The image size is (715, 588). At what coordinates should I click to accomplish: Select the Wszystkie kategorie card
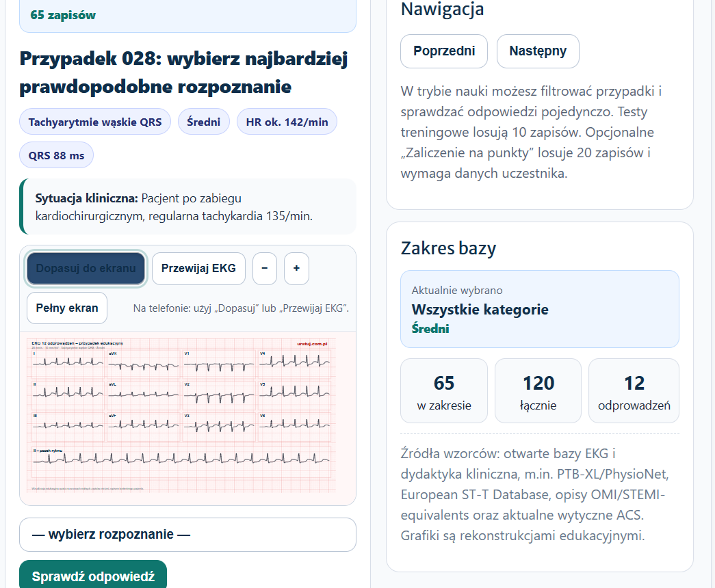539,309
